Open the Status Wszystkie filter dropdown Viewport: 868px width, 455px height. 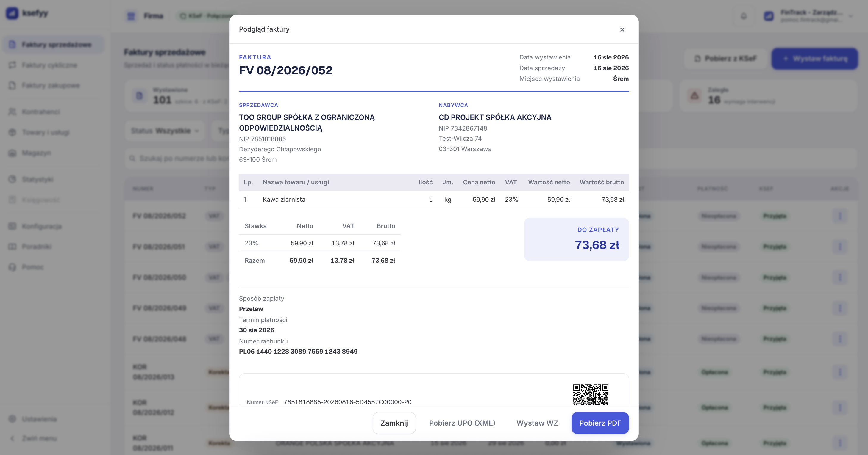coord(165,131)
